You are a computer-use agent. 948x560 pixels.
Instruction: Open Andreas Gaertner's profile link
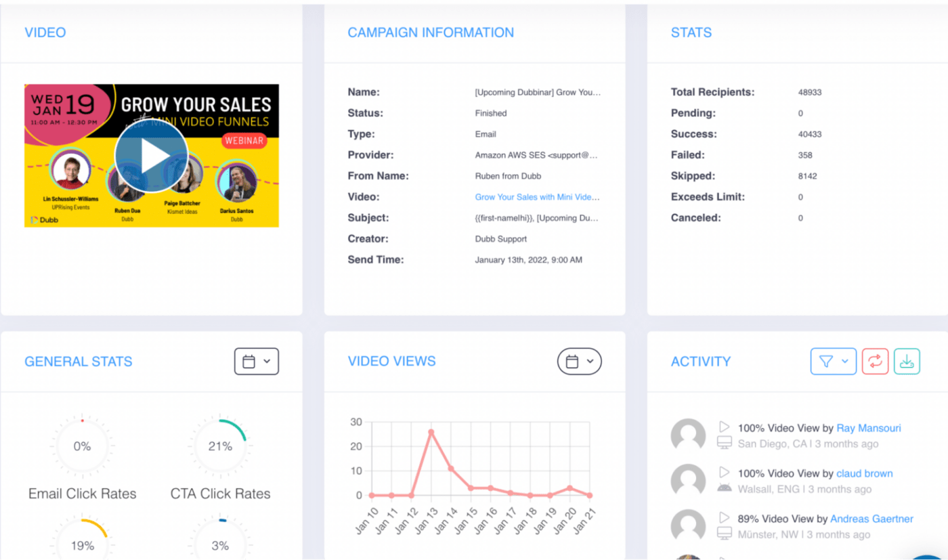tap(871, 519)
